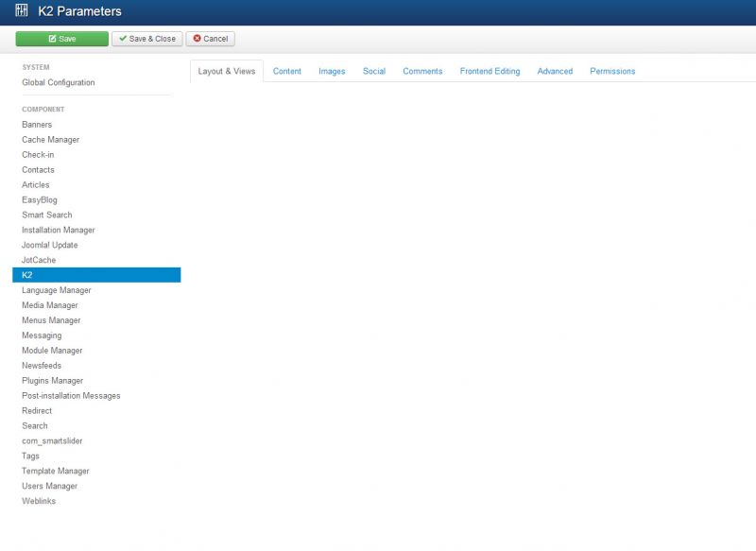Switch to the Social tab
756x551 pixels.
point(374,71)
